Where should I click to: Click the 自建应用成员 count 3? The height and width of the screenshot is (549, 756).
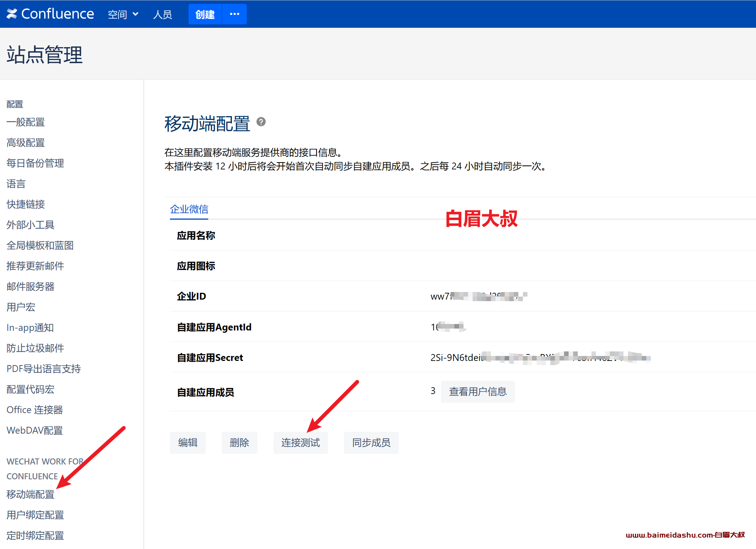pos(433,391)
